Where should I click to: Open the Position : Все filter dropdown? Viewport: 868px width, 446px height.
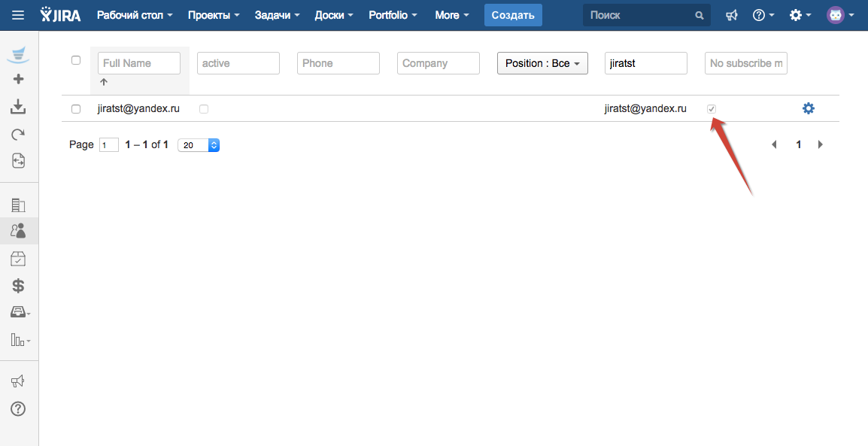[x=542, y=63]
